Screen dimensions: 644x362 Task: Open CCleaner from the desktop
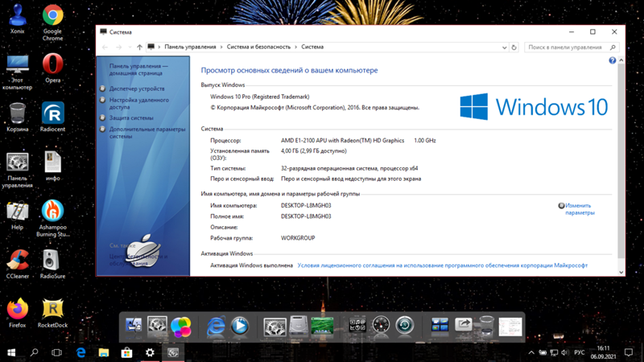[17, 265]
